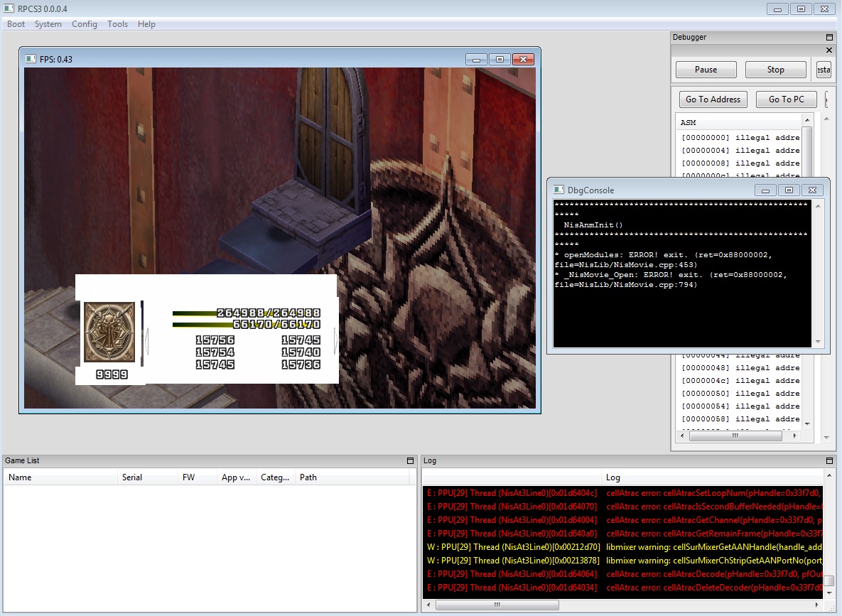Click the Go To PC button
This screenshot has width=842, height=616.
pyautogui.click(x=786, y=99)
